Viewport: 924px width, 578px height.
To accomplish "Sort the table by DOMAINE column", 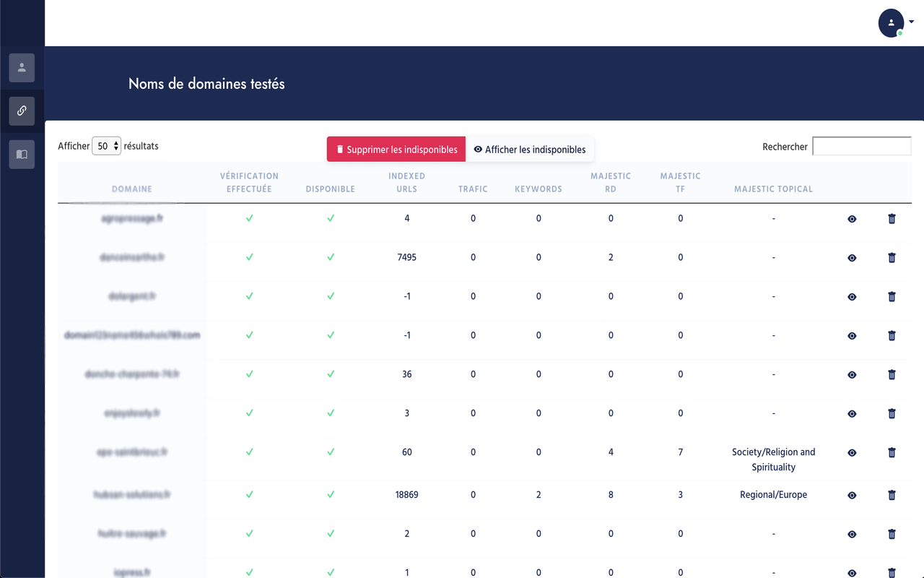I will coord(131,189).
